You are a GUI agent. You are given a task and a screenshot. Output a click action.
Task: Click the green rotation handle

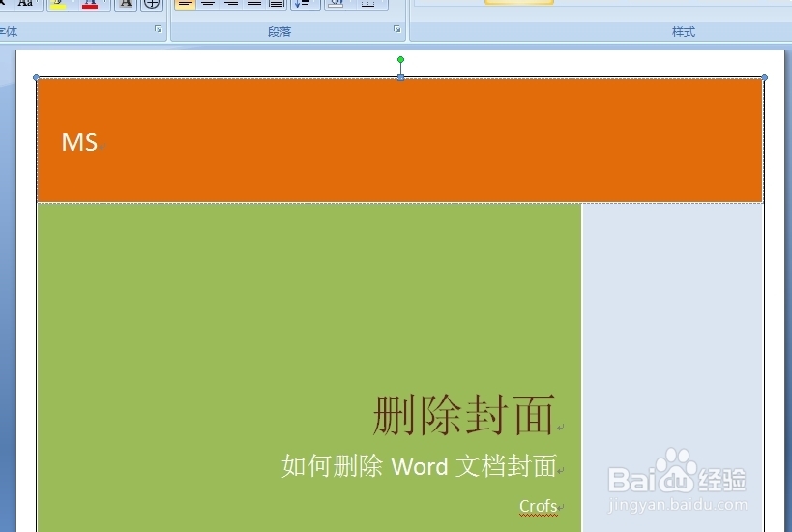pyautogui.click(x=400, y=60)
